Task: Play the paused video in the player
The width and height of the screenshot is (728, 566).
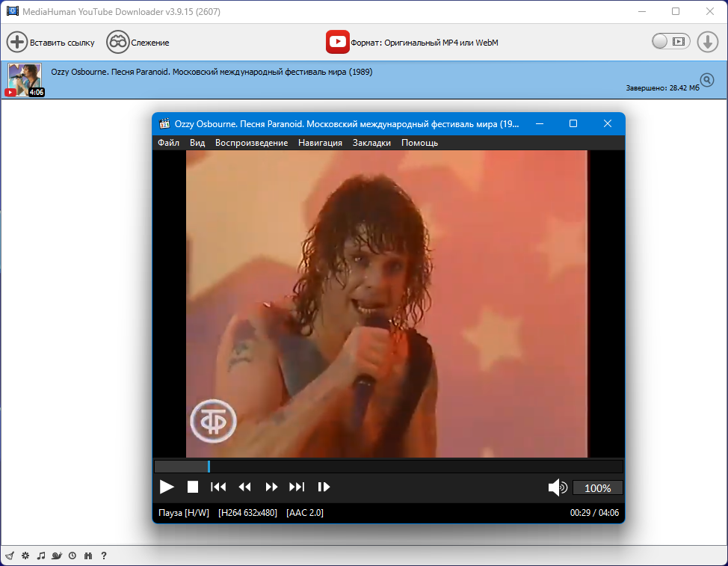Action: pyautogui.click(x=167, y=487)
